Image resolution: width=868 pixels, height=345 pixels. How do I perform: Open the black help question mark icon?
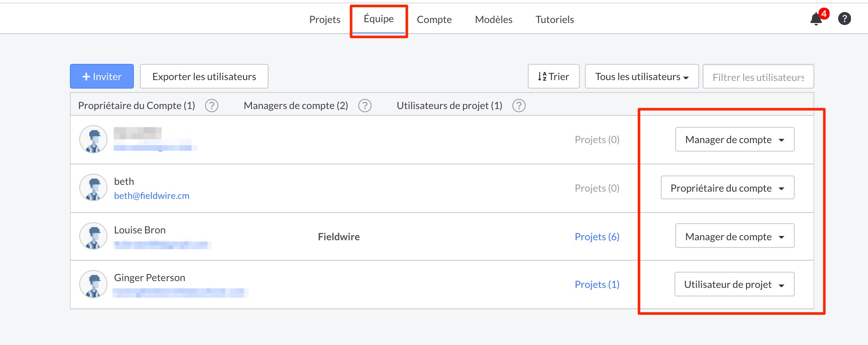(x=844, y=19)
